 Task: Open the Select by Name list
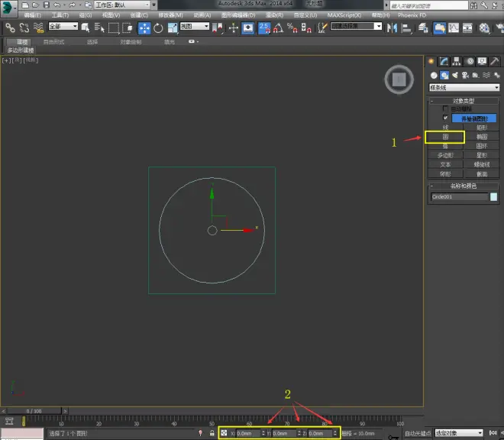pos(99,28)
